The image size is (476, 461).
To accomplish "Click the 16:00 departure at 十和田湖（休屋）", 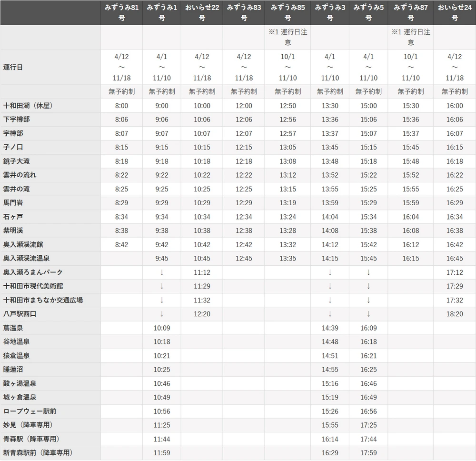I will (455, 106).
